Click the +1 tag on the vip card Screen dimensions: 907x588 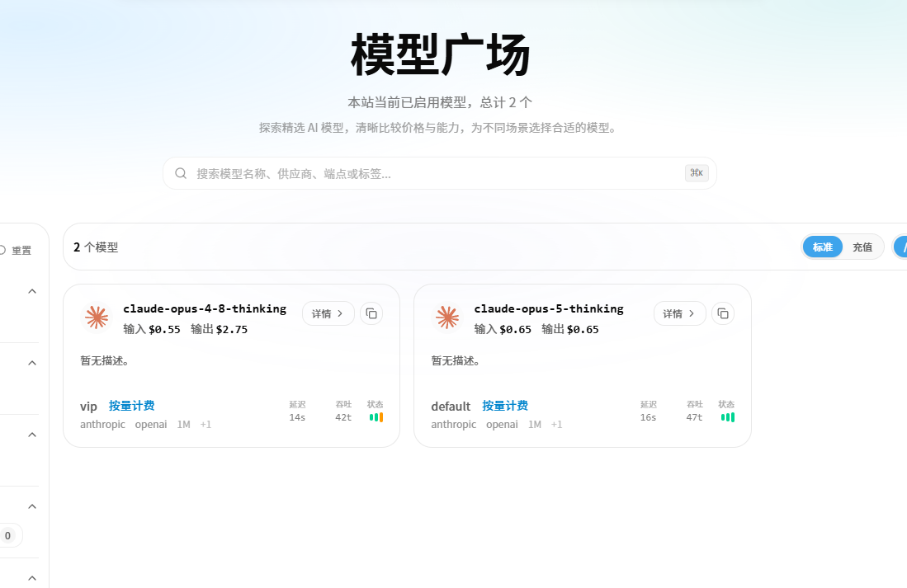(x=206, y=425)
